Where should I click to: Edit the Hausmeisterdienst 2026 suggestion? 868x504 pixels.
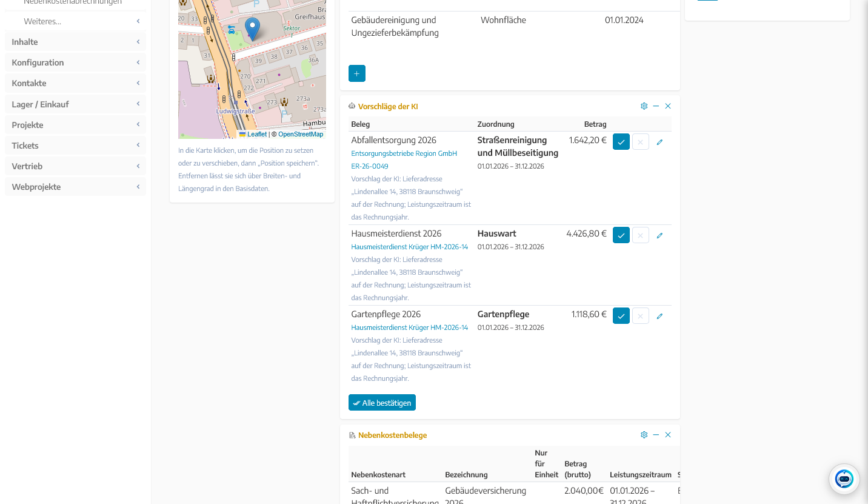point(659,235)
